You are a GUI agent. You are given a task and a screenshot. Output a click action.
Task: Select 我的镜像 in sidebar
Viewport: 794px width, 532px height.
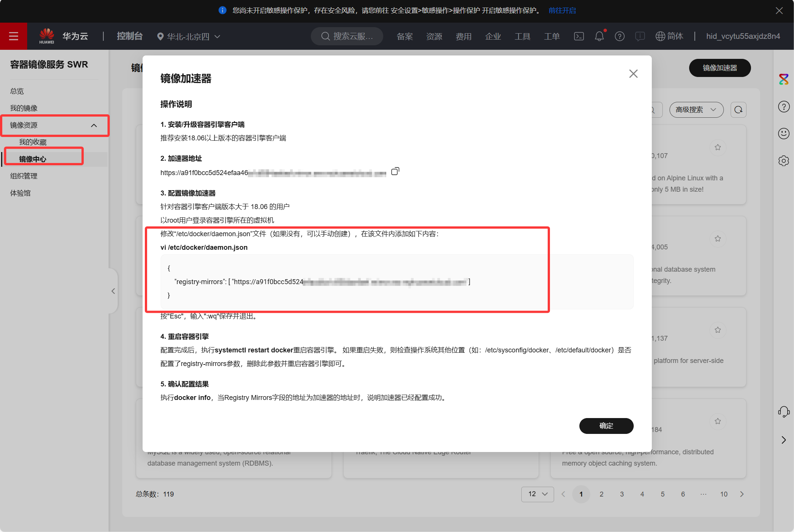[24, 108]
